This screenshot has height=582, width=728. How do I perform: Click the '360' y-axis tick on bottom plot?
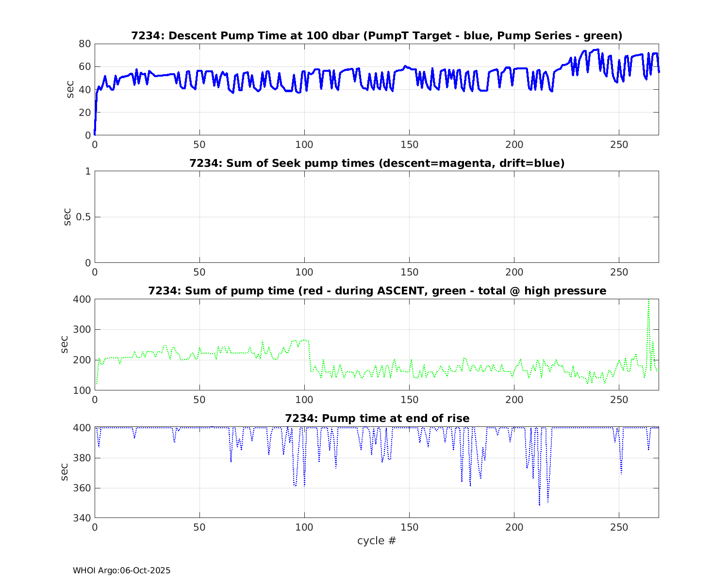(83, 488)
